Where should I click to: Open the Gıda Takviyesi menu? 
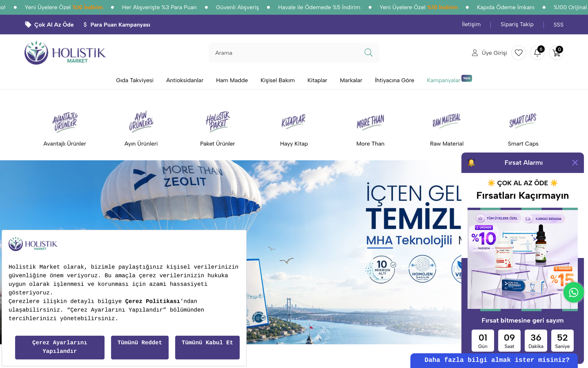click(135, 80)
